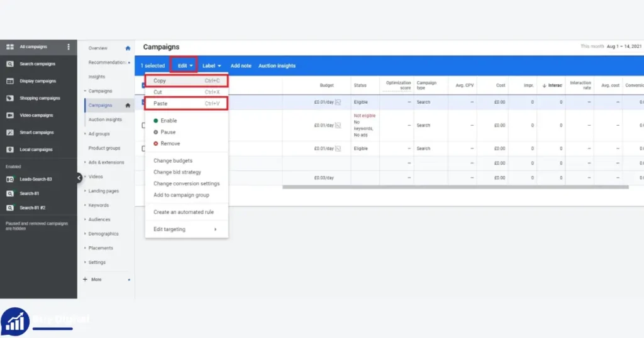Select the Shopping campaigns icon

point(10,99)
